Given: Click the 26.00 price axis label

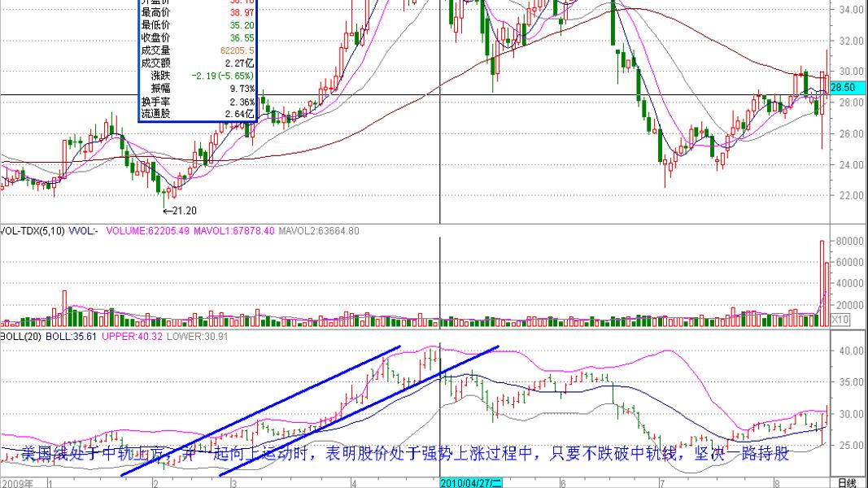Looking at the screenshot, I should coord(852,133).
